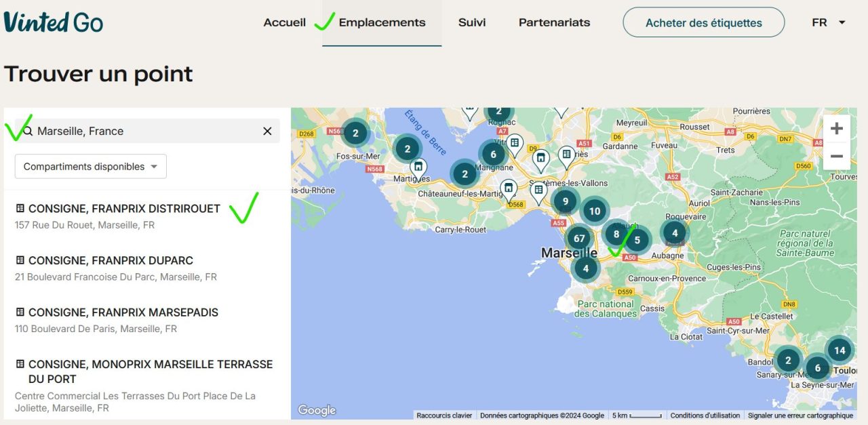The height and width of the screenshot is (425, 868).
Task: Click the map cluster marked 67
Action: [x=579, y=239]
